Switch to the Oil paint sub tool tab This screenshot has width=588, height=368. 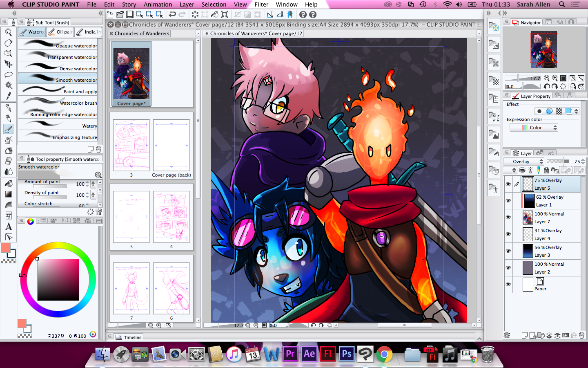60,32
